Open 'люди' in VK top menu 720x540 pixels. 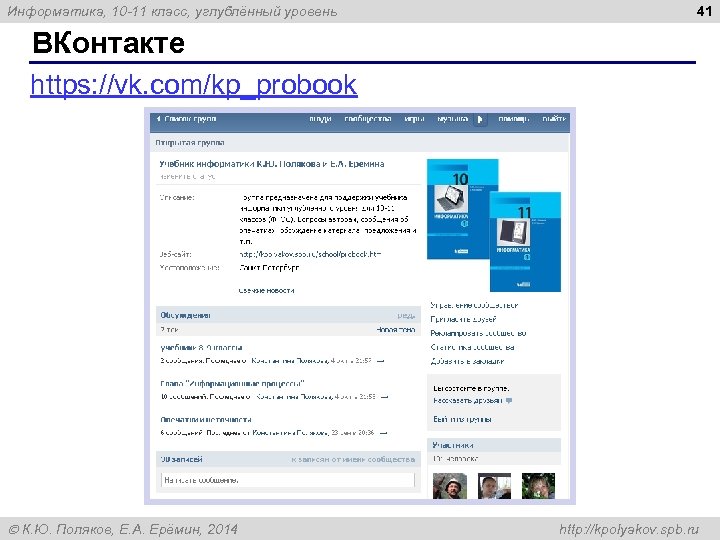pyautogui.click(x=320, y=119)
